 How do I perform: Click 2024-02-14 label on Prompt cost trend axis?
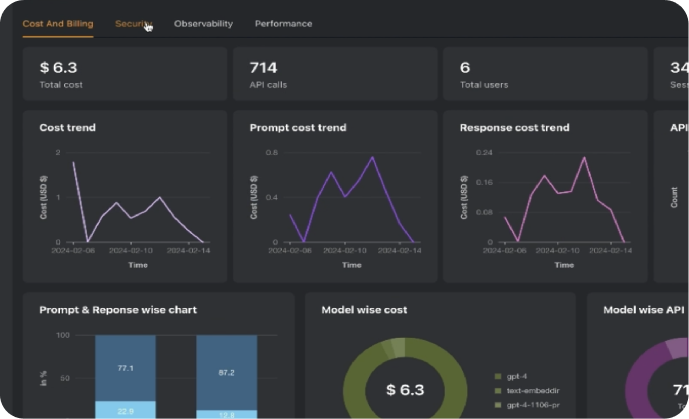[x=399, y=250]
